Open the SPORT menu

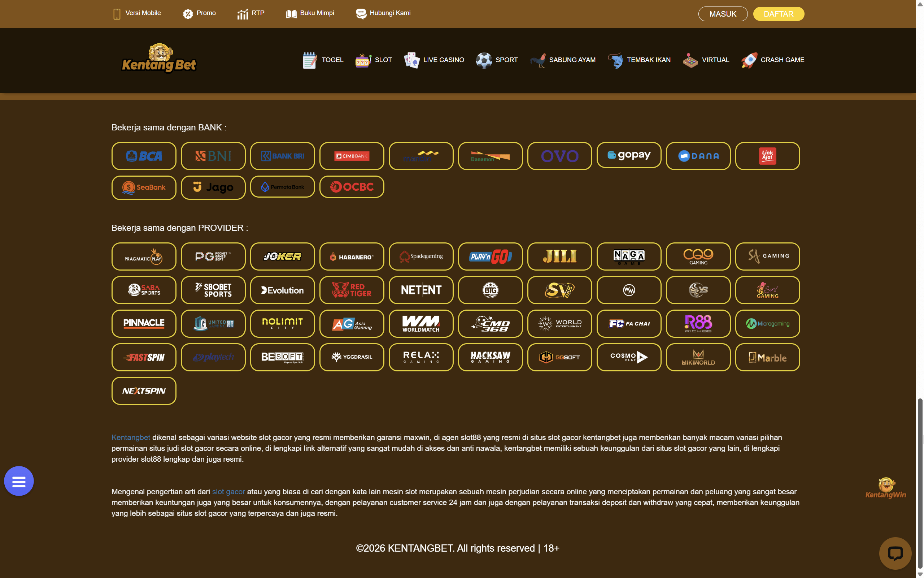(497, 60)
